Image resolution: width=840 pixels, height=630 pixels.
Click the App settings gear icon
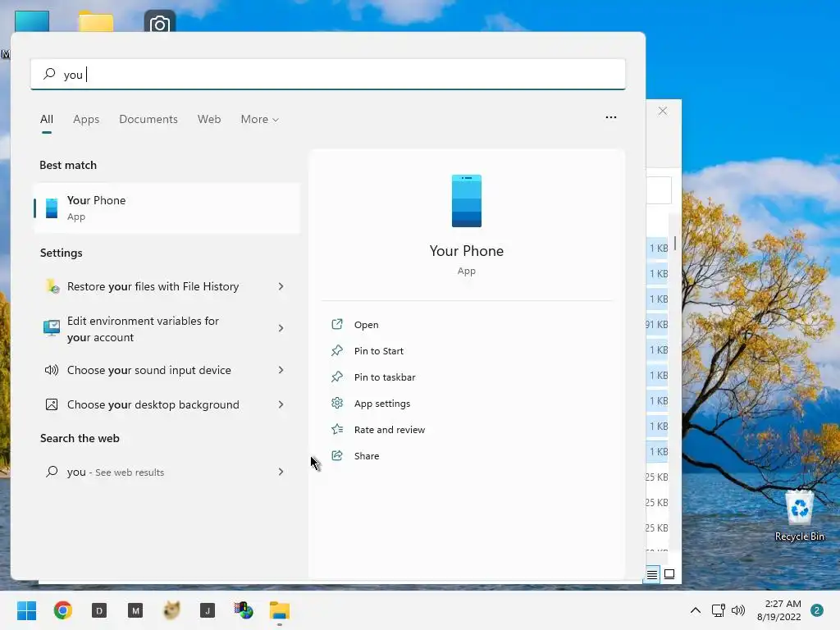337,403
